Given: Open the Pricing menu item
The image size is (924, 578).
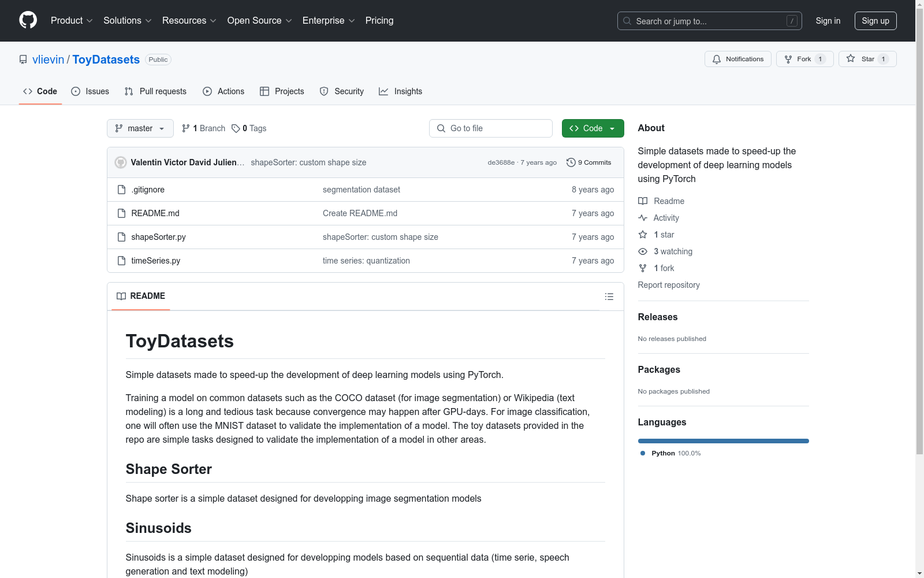Looking at the screenshot, I should pyautogui.click(x=379, y=21).
